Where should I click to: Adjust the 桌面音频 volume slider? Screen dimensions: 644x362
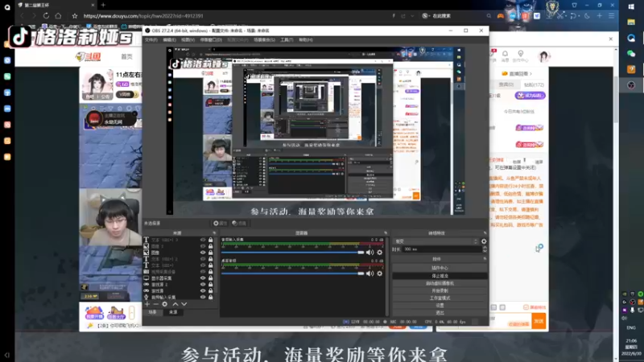(292, 274)
